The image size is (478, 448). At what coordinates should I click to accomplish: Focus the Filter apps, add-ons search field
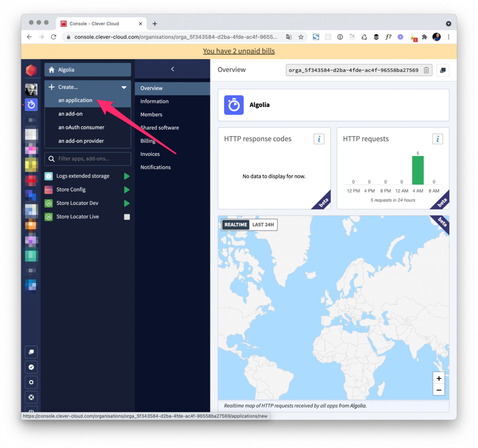(x=88, y=159)
